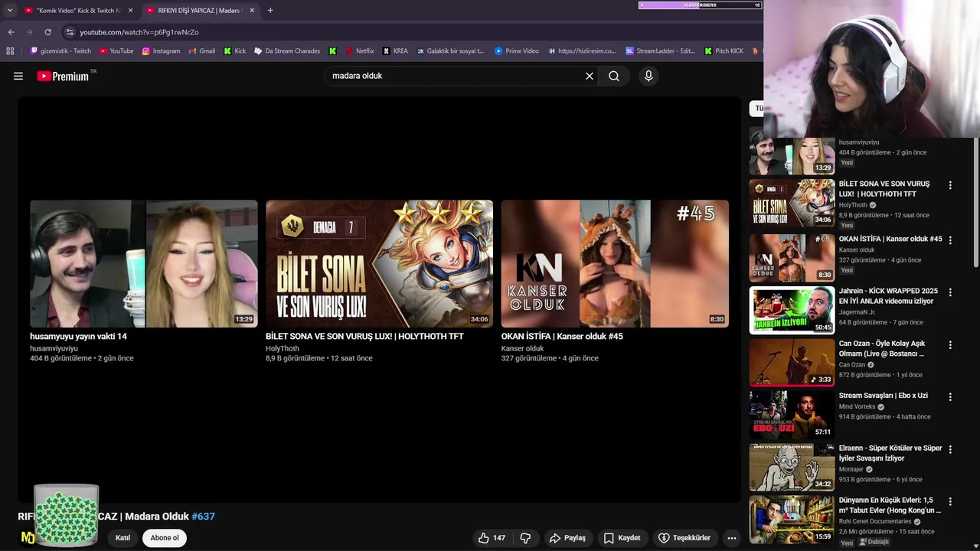Share video via Paylaş button
Screen dimensions: 980x551
[x=567, y=538]
